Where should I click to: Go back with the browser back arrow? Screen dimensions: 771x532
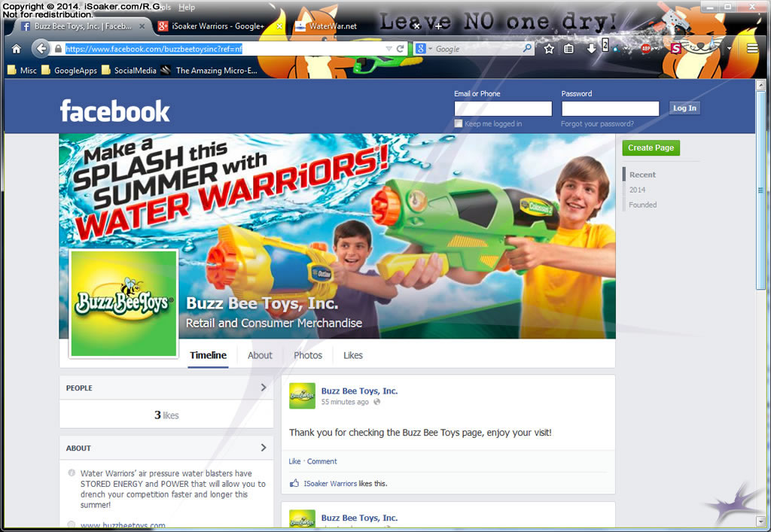[x=41, y=49]
